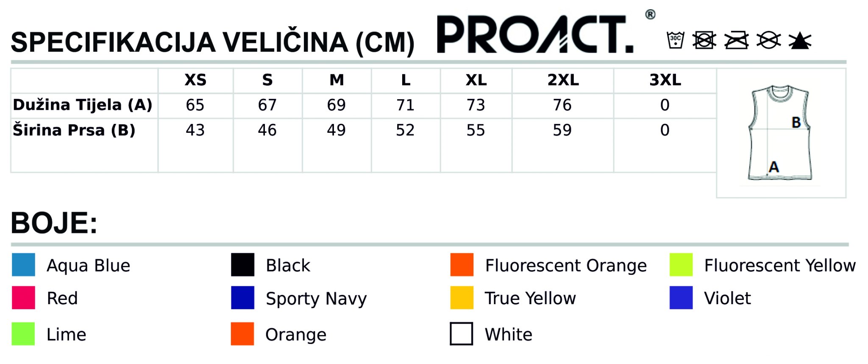Viewport: 868px width, 364px height.
Task: Click the Dužina Tijela (A) row label
Action: 83,105
